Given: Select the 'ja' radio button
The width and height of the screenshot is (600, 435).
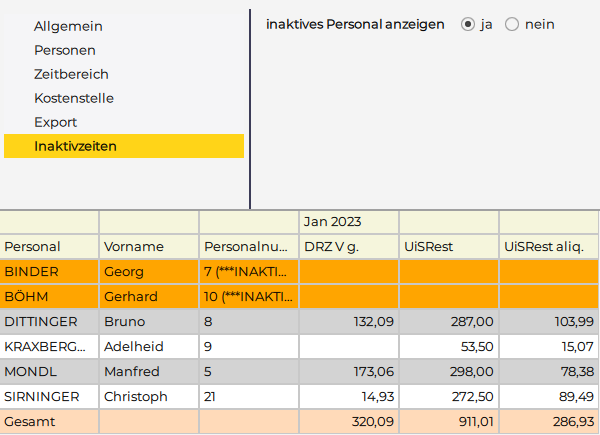Looking at the screenshot, I should [x=467, y=24].
